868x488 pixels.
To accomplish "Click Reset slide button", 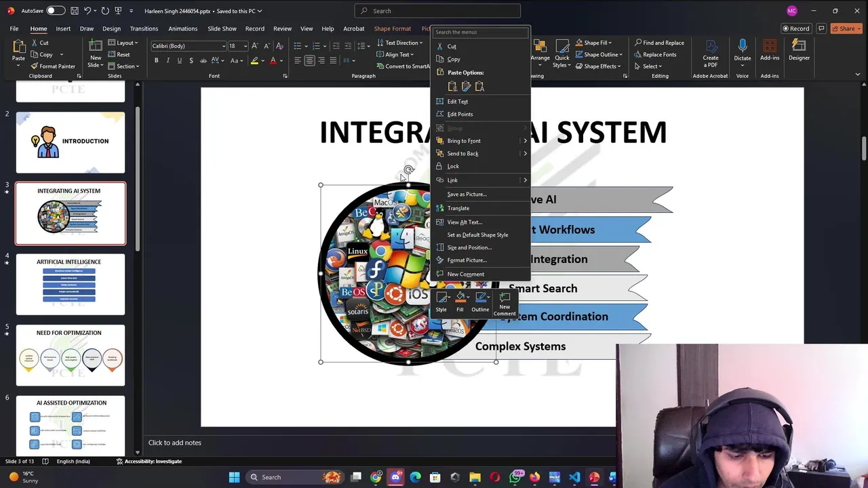I will [x=119, y=54].
